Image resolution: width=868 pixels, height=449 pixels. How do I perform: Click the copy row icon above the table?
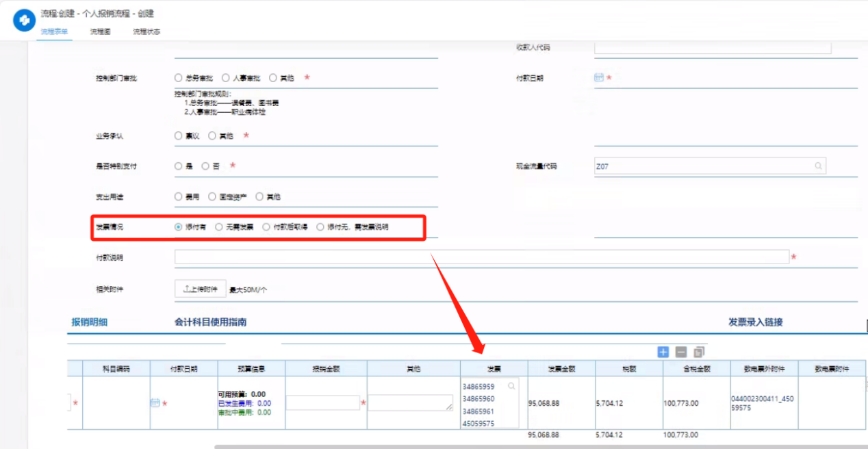[699, 352]
